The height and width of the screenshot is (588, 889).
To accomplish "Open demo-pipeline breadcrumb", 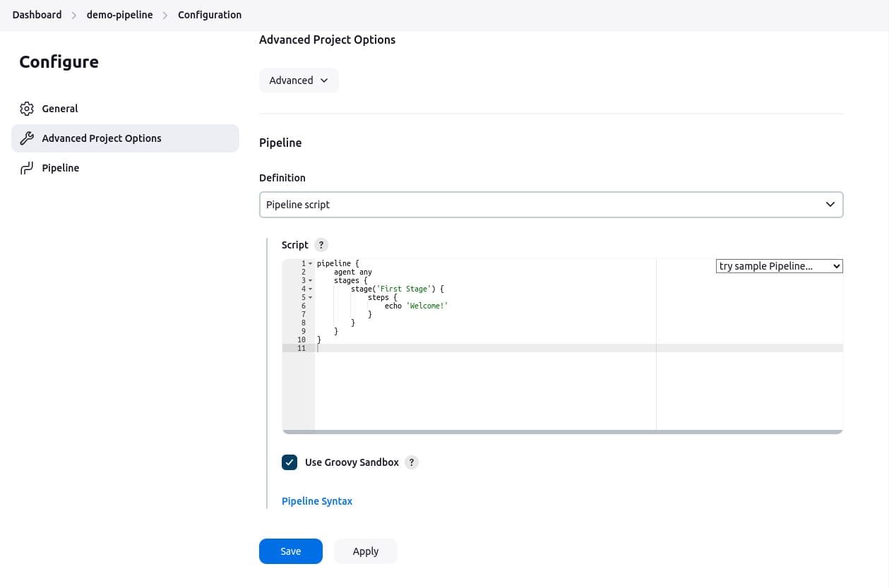I will [x=119, y=15].
